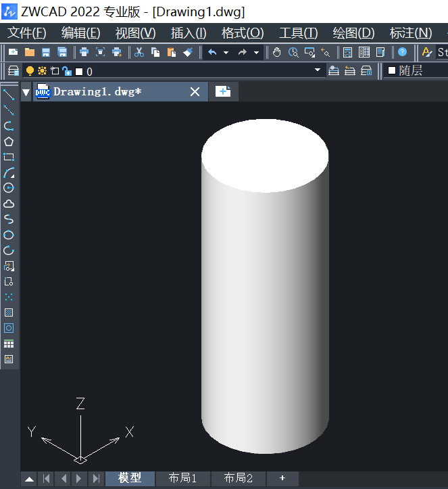Screen dimensions: 448x489
Task: Select the Spline tool
Action: tap(9, 219)
